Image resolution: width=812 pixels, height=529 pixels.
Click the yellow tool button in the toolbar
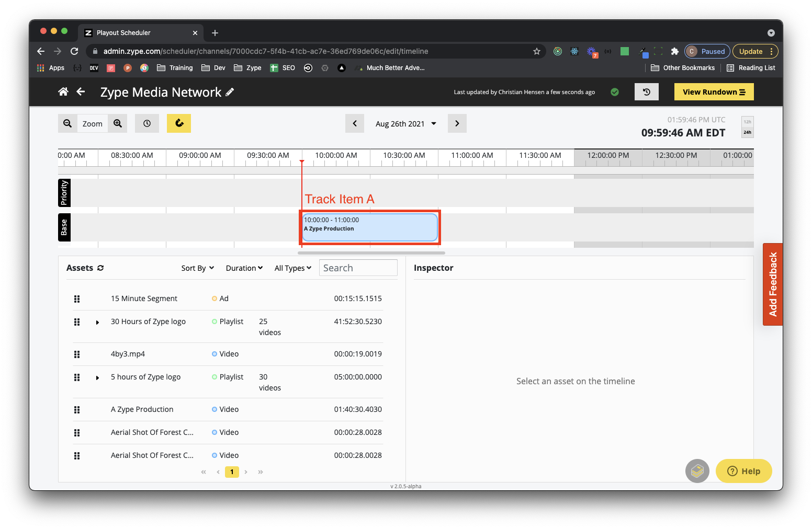coord(179,123)
